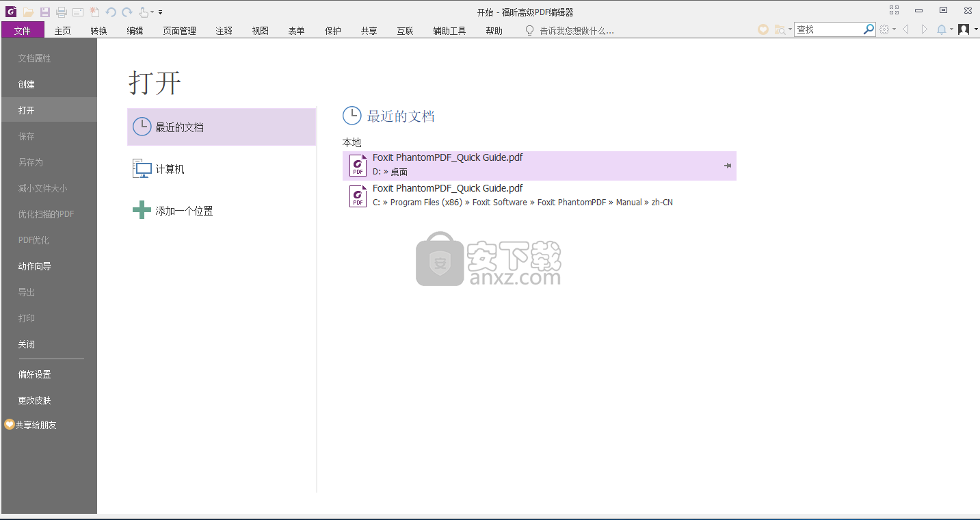Viewport: 980px width, 520px height.
Task: Switch to the 页面管理 ribbon tab
Action: [x=179, y=31]
